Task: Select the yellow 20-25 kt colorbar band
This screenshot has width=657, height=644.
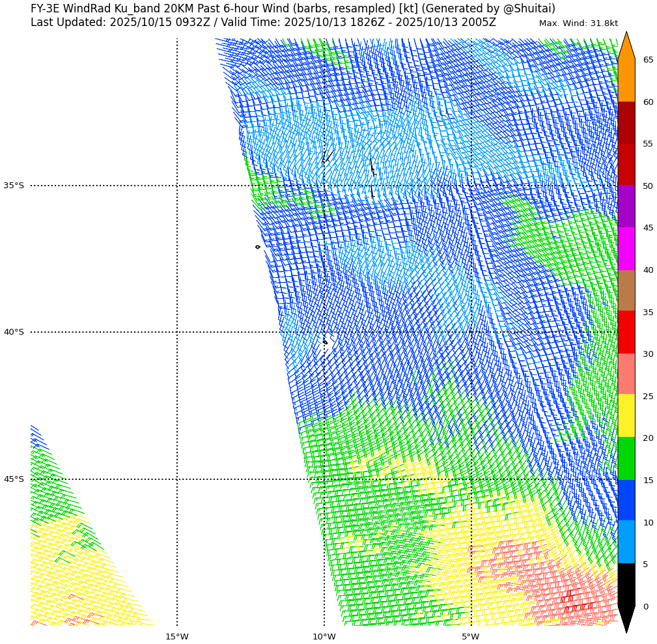Action: 626,416
